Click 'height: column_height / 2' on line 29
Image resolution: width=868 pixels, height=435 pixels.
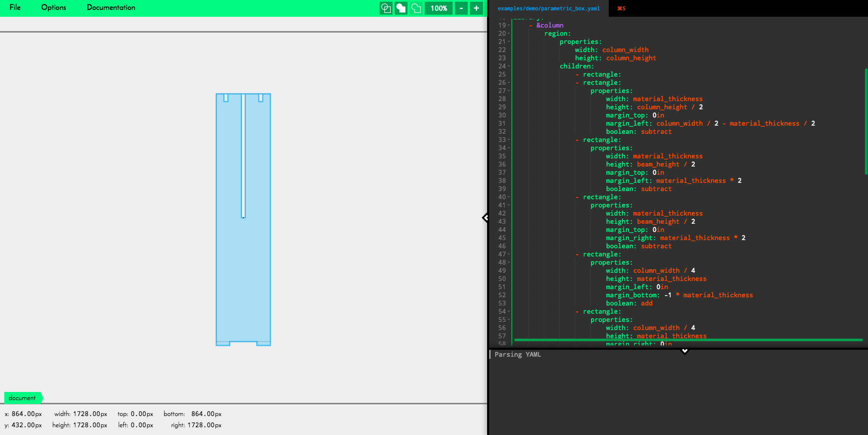[654, 107]
